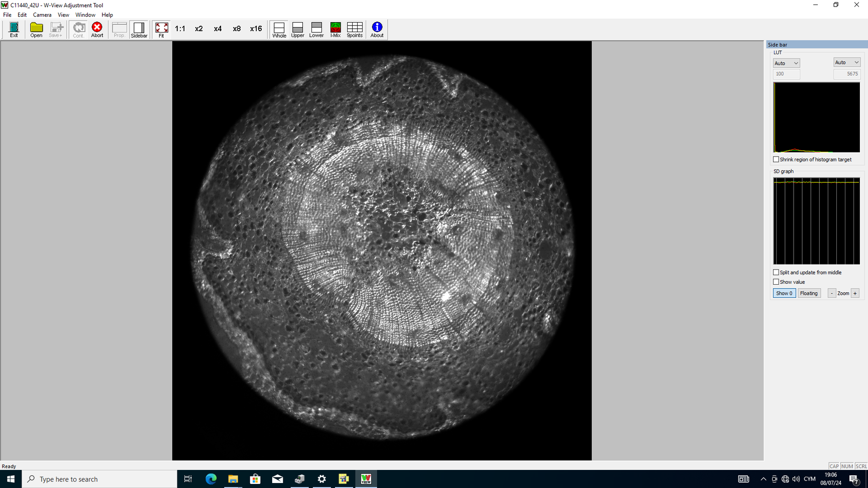Toggle the Sidebar toolbar icon
The image size is (868, 488).
pos(139,30)
